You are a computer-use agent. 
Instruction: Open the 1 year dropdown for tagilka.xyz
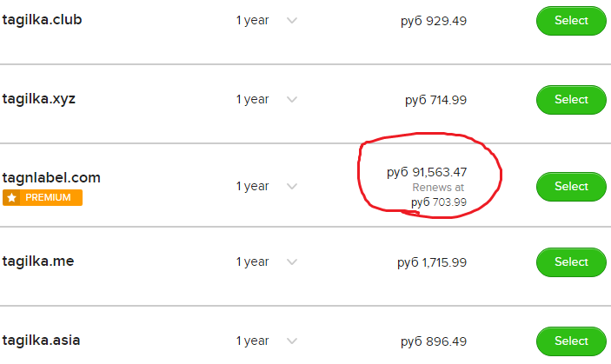(291, 100)
